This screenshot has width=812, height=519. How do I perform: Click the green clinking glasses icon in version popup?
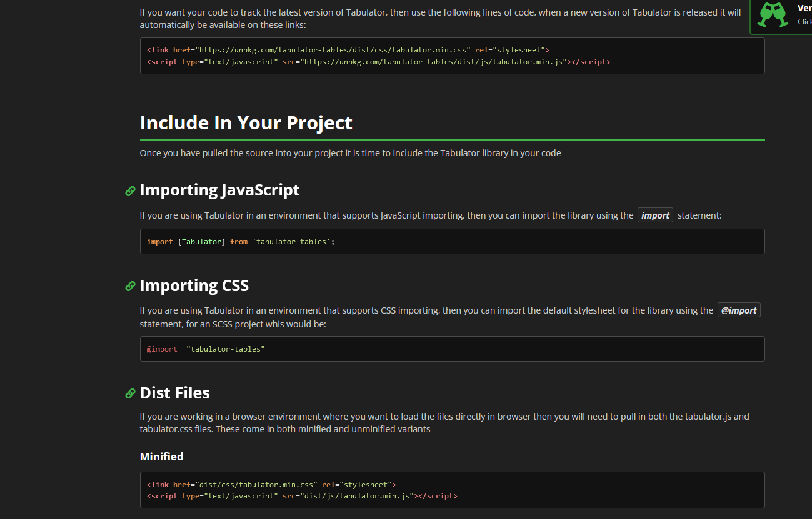click(773, 16)
